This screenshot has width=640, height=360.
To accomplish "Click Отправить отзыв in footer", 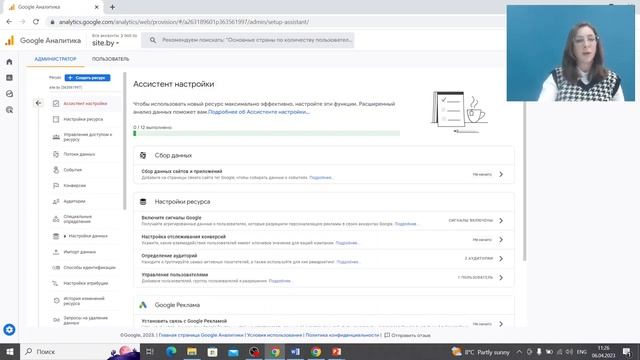I will (x=407, y=335).
